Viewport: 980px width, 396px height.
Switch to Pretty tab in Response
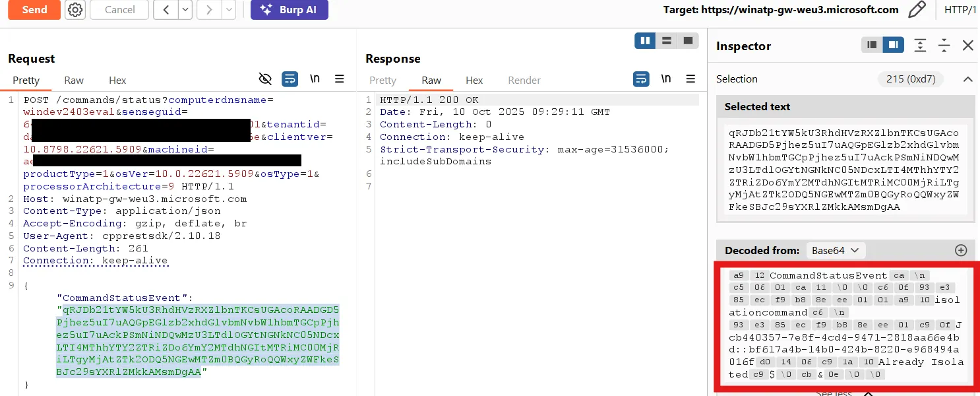pyautogui.click(x=383, y=81)
